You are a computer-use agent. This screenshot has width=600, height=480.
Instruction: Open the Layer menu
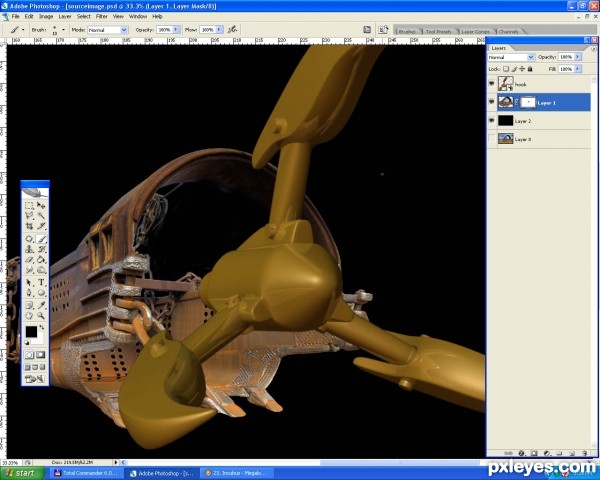65,16
